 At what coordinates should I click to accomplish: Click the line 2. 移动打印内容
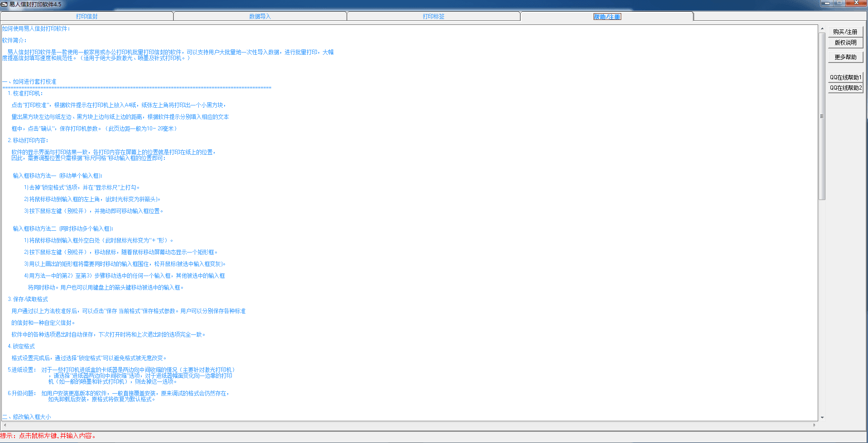tap(28, 140)
